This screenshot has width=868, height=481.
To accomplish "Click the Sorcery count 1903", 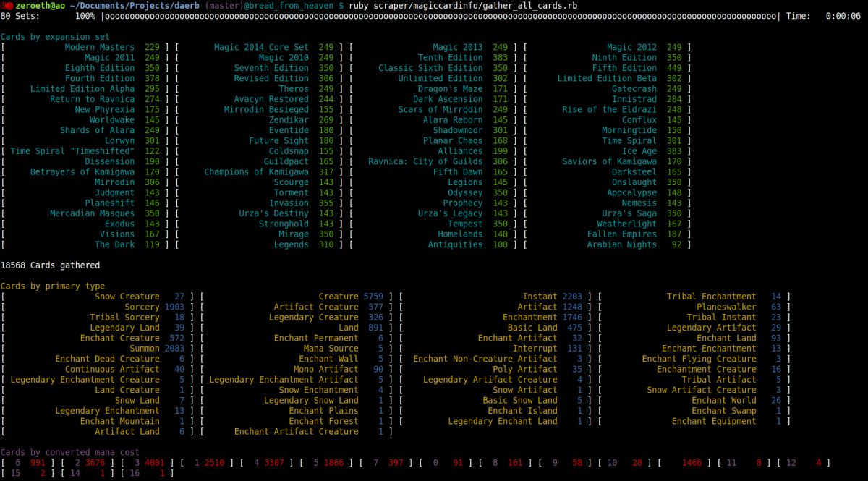I will click(x=175, y=307).
